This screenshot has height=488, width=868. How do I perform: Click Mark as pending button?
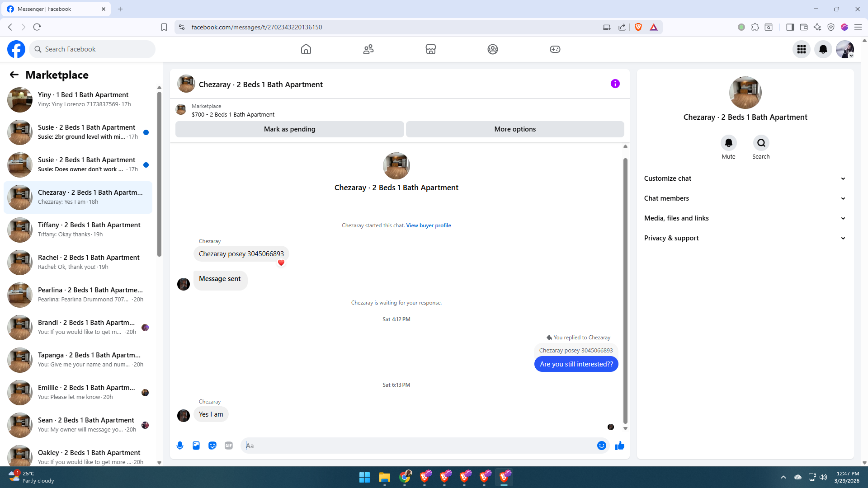pos(290,129)
